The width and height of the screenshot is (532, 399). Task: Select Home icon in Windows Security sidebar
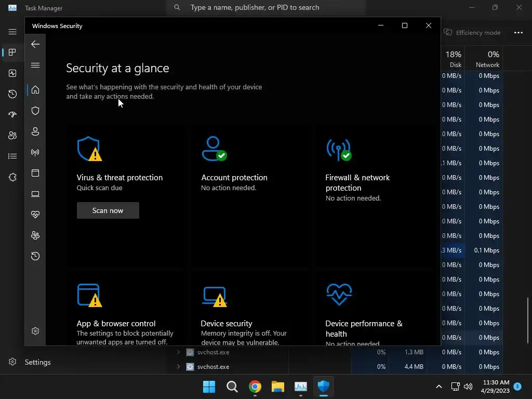click(35, 90)
